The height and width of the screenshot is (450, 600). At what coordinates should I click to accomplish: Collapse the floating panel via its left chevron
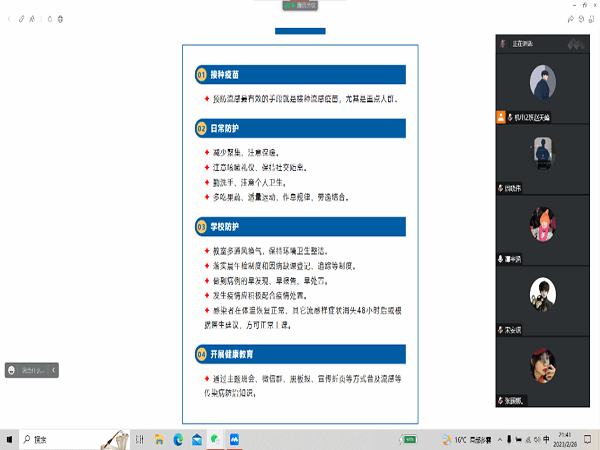54,370
